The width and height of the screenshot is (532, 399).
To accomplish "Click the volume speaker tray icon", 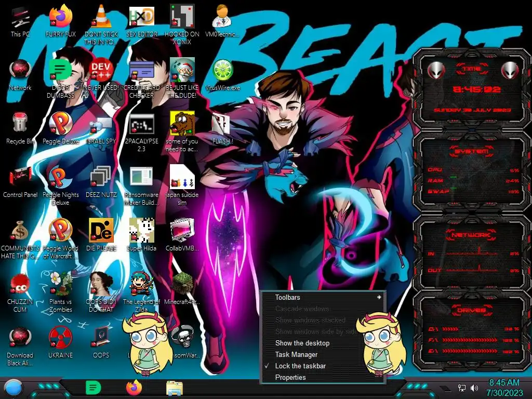I will [474, 388].
